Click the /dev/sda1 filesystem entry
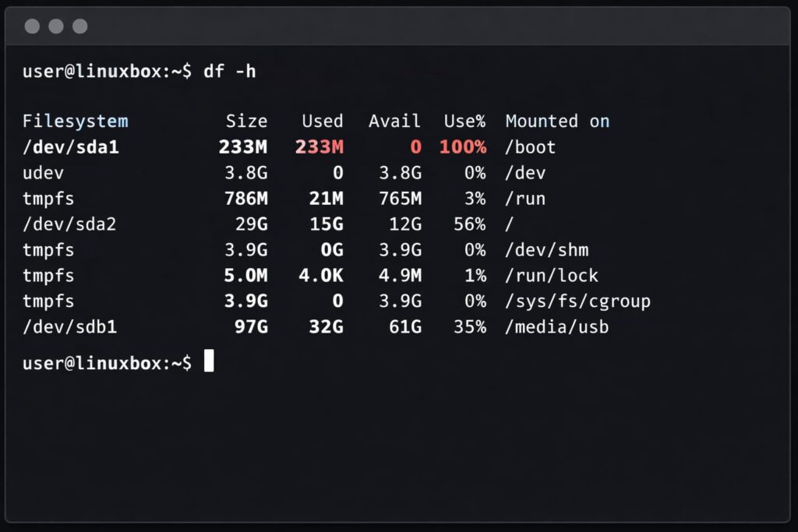 [70, 147]
